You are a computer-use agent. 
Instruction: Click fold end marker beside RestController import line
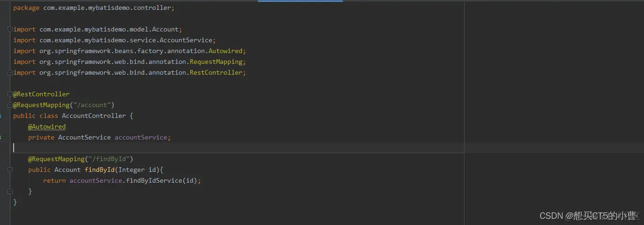tap(10, 72)
